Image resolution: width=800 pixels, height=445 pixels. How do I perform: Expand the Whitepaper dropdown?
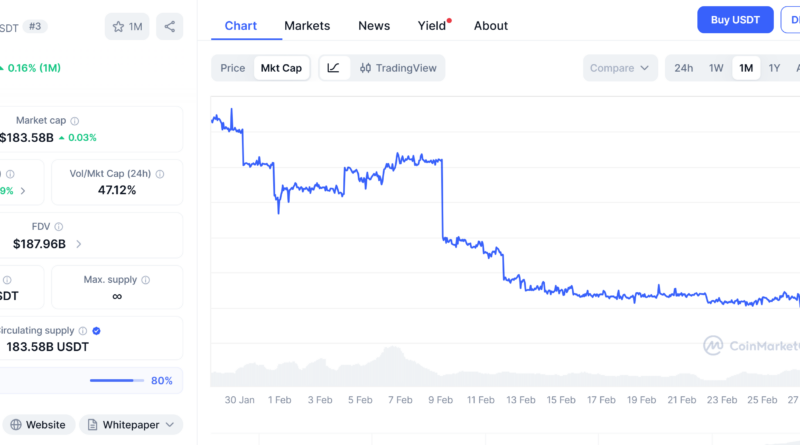pyautogui.click(x=131, y=425)
